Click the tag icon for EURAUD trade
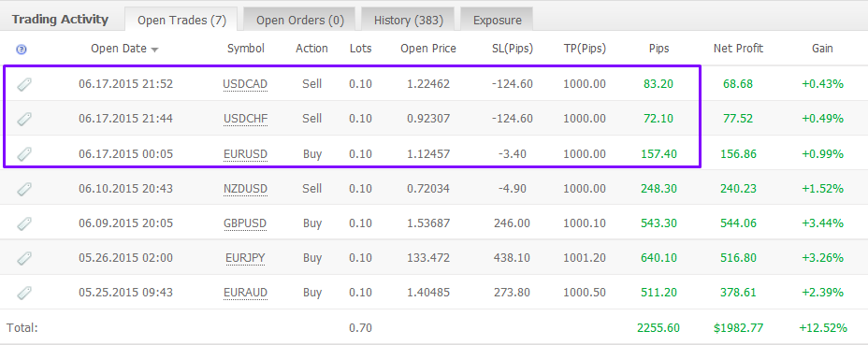The image size is (868, 345). click(24, 293)
